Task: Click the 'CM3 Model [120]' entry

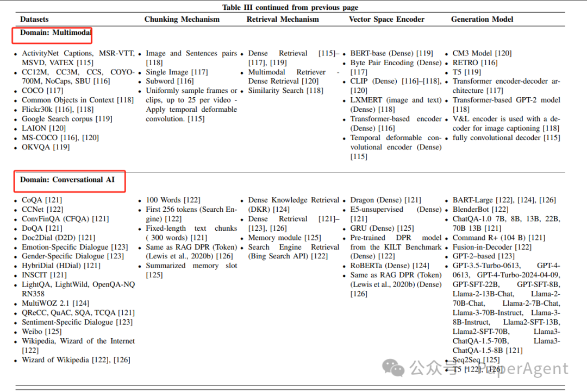Action: point(482,53)
